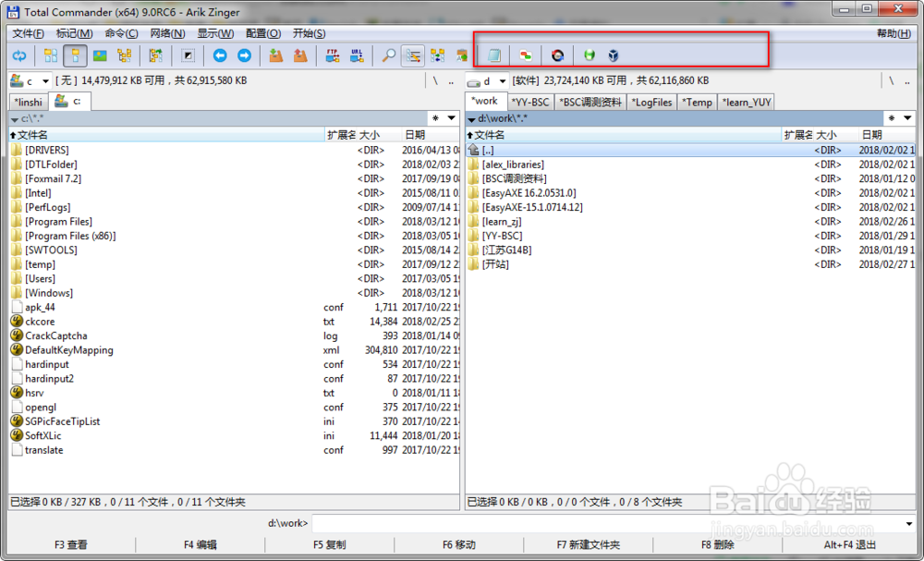Viewport: 924px width, 561px height.
Task: Open file search magnifier icon
Action: (x=388, y=56)
